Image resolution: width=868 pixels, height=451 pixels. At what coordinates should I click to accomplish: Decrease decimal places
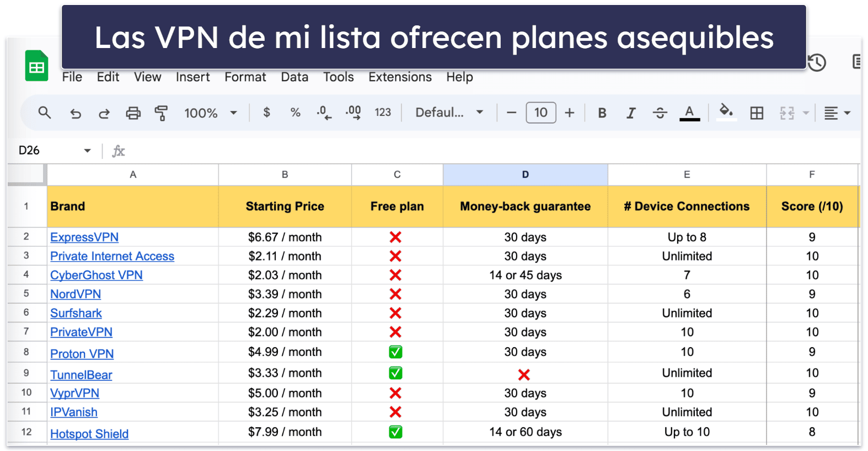point(324,113)
